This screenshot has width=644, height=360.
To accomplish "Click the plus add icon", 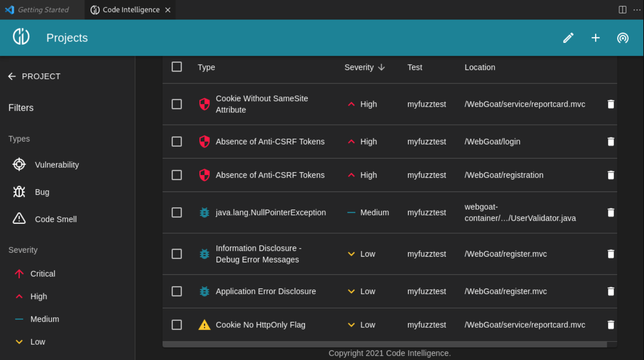I will (596, 38).
